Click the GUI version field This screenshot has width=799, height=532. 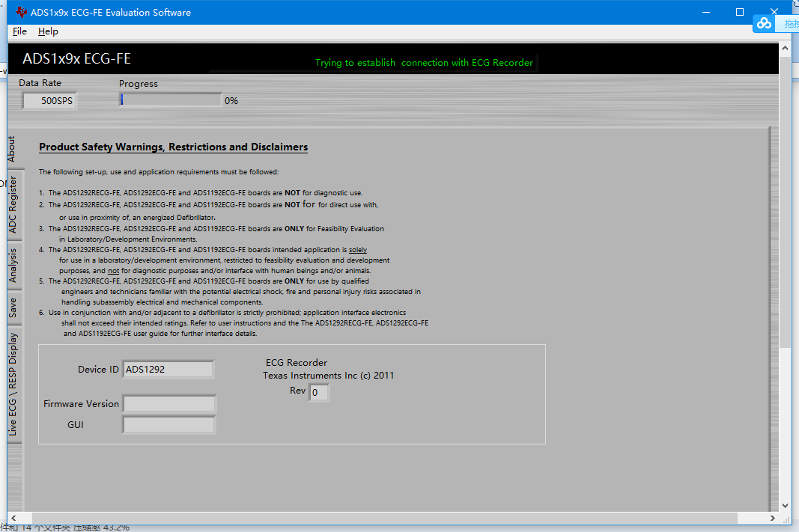point(168,424)
